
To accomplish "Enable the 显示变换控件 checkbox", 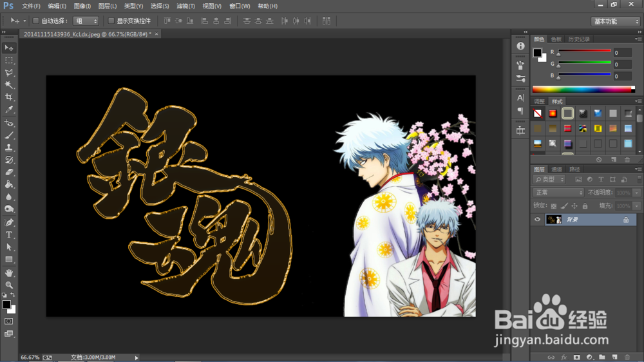I will (111, 21).
